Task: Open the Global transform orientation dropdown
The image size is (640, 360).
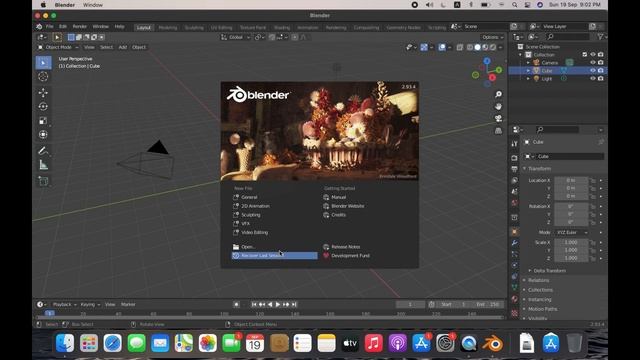Action: pos(236,37)
